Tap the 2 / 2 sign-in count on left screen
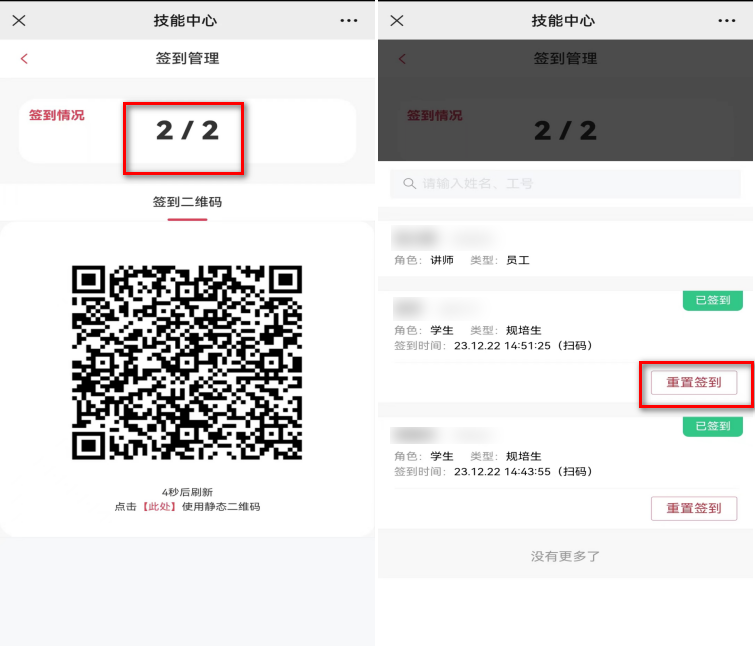Screen dimensions: 755x666 (187, 131)
